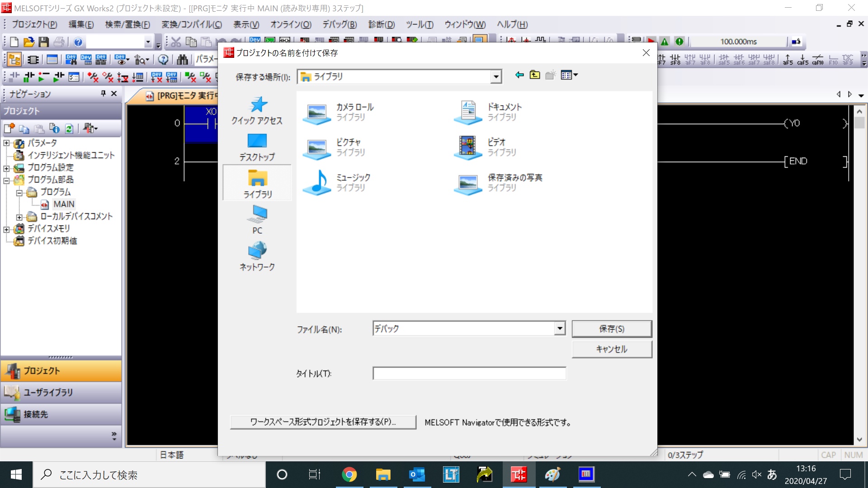Select the ミュージック library folder
Viewport: 868px width, 488px height.
[337, 183]
